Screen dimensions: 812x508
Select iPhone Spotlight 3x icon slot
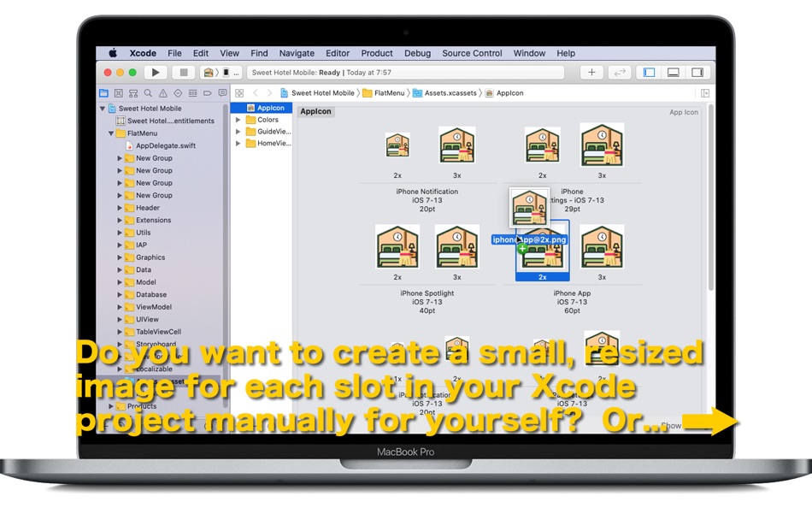click(x=456, y=247)
